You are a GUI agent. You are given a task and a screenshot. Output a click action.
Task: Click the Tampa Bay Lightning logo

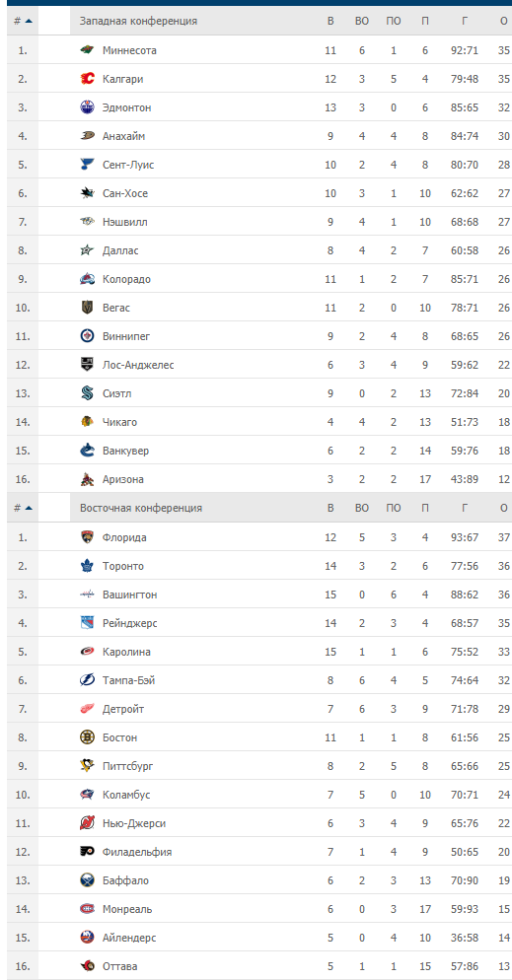pos(87,680)
